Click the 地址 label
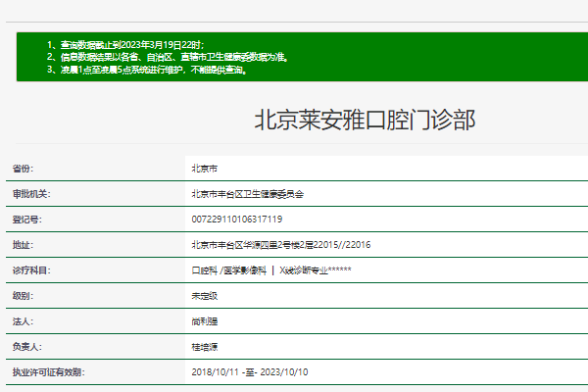 pos(23,245)
